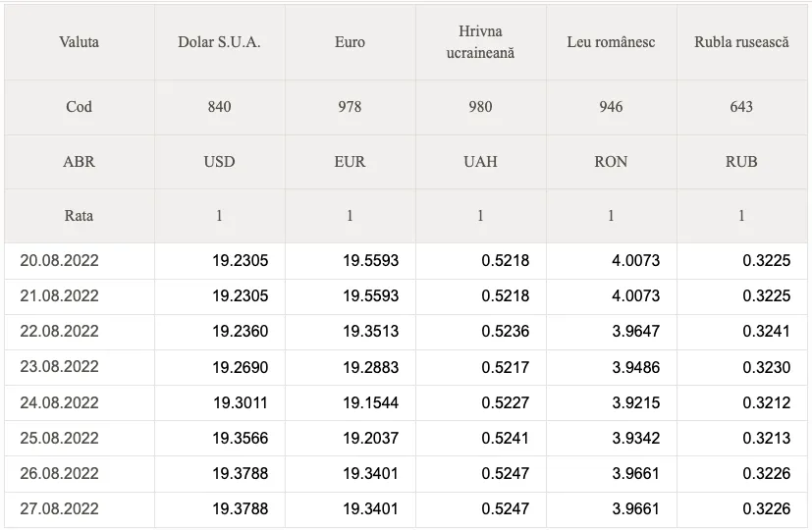
Task: Click the RUB rate 0.3213
Action: (767, 439)
